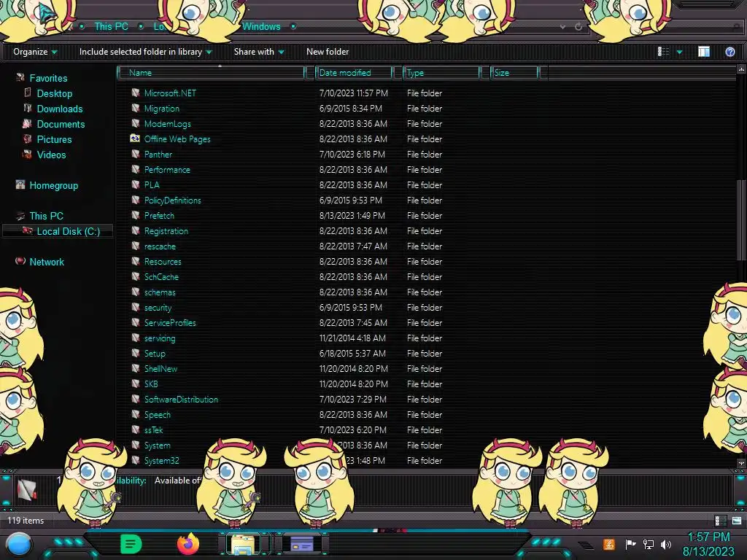
Task: Sort by the Type column header
Action: 441,73
